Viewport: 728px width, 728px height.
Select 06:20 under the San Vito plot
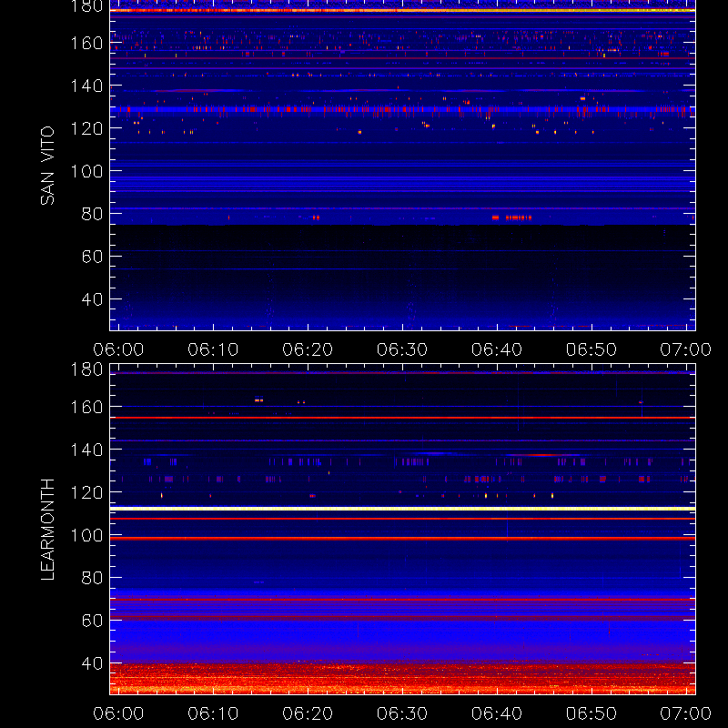click(x=308, y=349)
